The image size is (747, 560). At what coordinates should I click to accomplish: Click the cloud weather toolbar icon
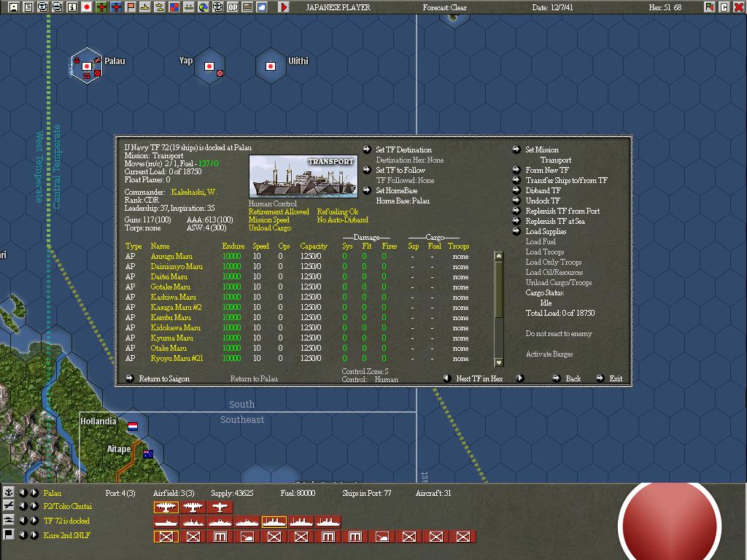(x=262, y=7)
